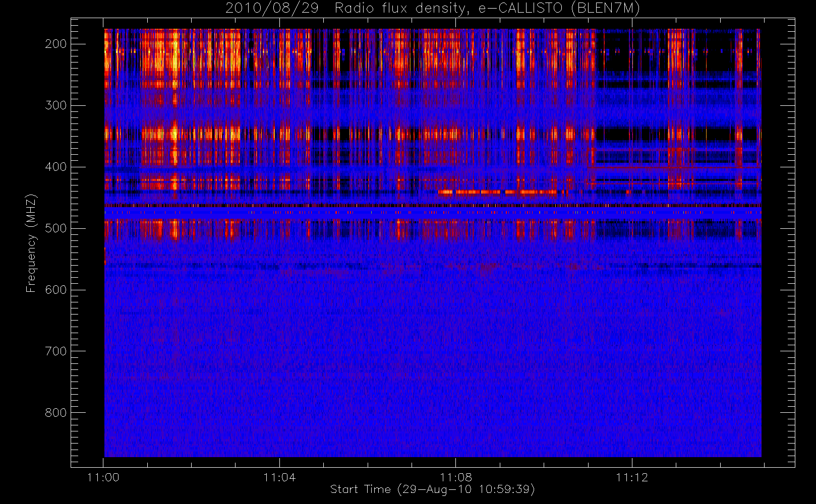This screenshot has width=816, height=504.
Task: Select the 'Frequency (MHz)' y-axis label
Action: point(31,243)
